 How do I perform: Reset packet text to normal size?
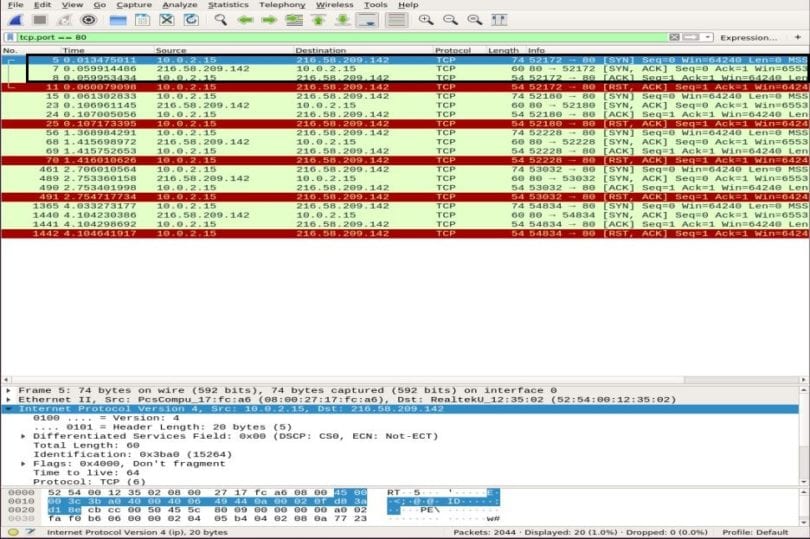[x=474, y=20]
